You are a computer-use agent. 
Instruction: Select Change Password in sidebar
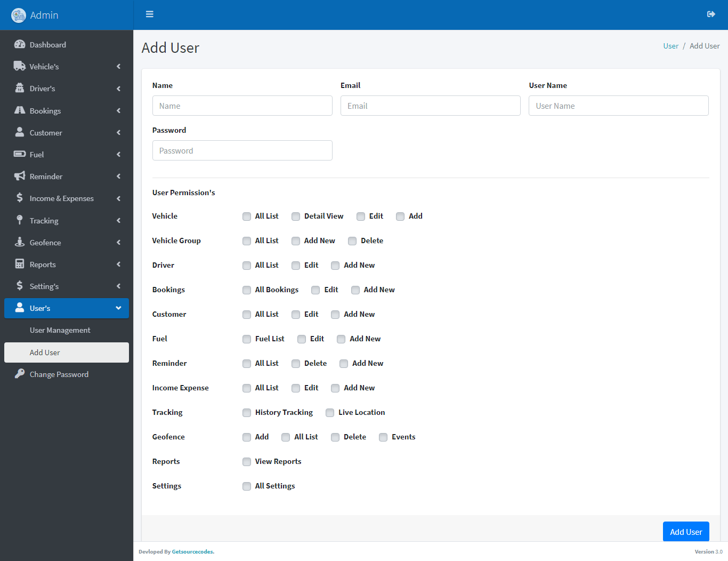tap(59, 374)
